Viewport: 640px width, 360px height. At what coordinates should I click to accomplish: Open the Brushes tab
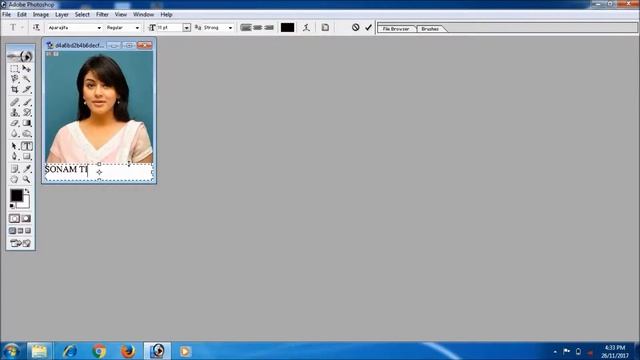[x=430, y=29]
